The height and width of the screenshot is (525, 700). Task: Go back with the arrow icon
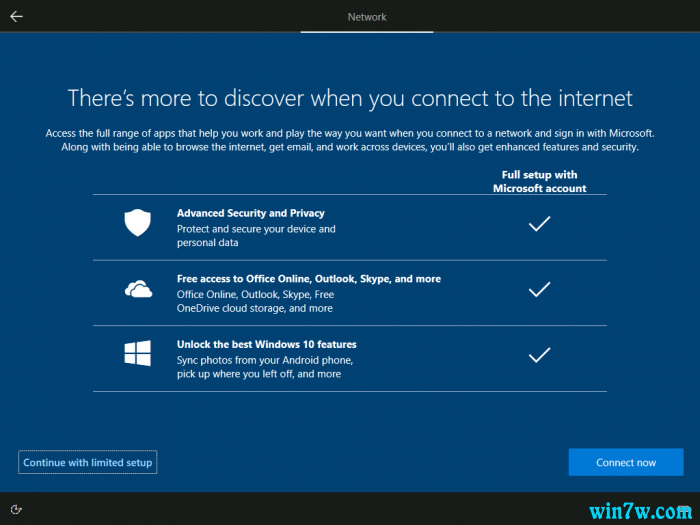tap(17, 17)
